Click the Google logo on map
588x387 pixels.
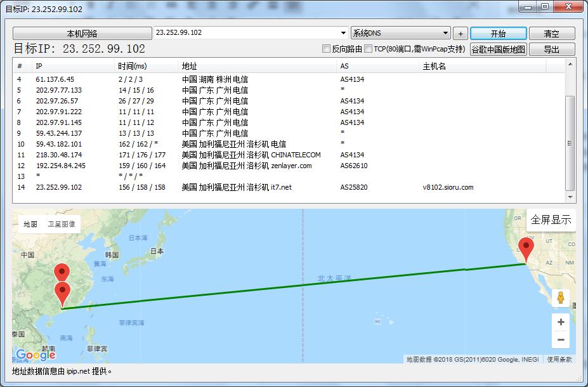[36, 355]
